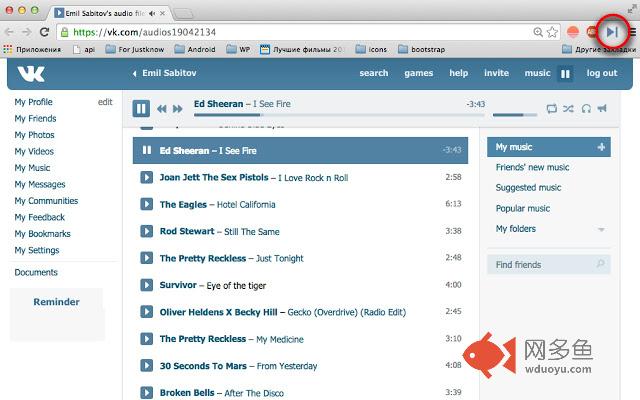Open My Videos
This screenshot has width=640, height=400.
34,151
